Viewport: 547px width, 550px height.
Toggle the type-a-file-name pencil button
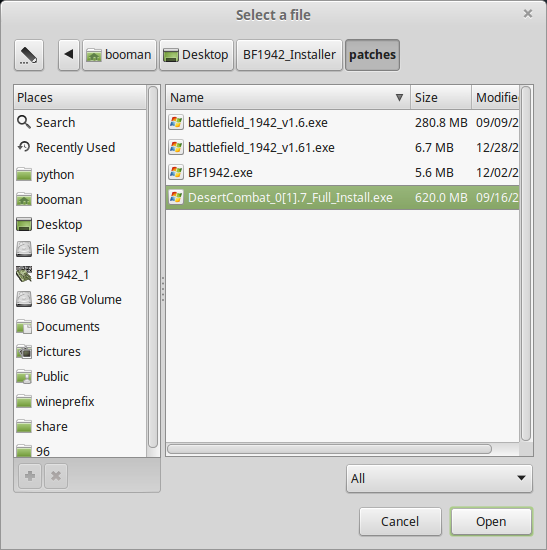point(29,55)
